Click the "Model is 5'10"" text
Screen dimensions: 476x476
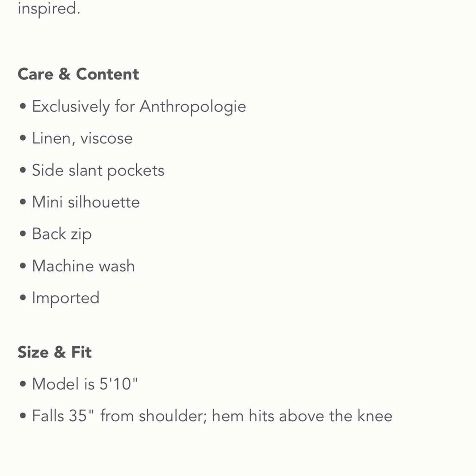click(x=85, y=384)
